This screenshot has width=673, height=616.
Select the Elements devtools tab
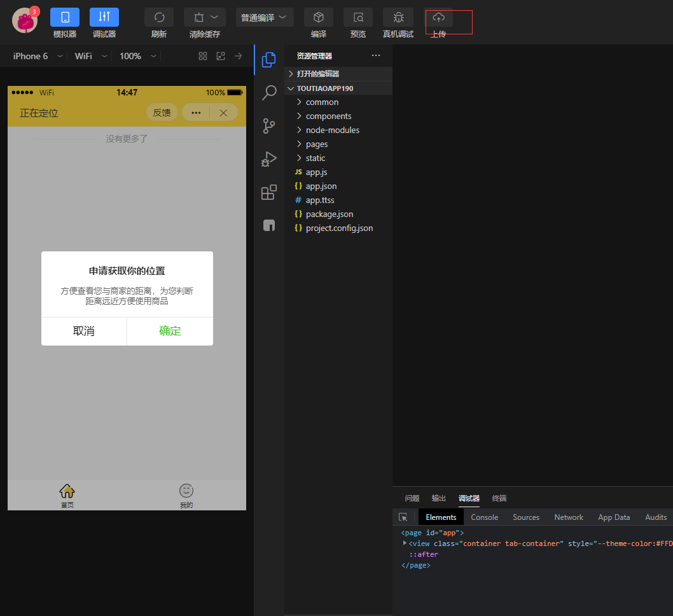[441, 517]
